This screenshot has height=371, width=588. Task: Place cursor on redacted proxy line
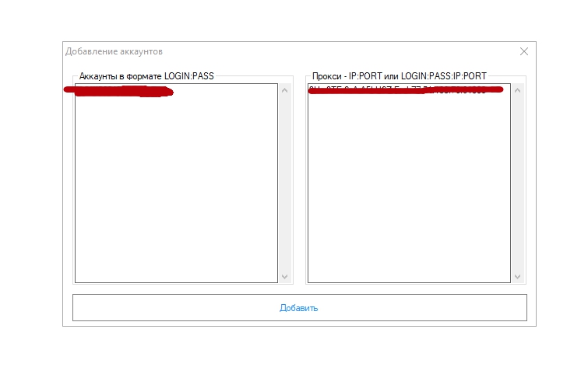[x=405, y=90]
